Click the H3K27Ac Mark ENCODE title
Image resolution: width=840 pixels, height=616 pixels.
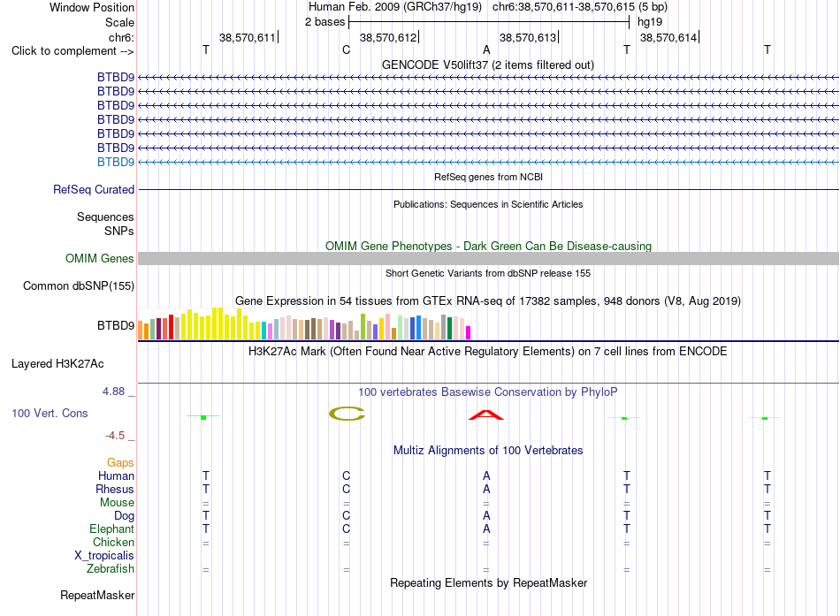click(x=488, y=352)
